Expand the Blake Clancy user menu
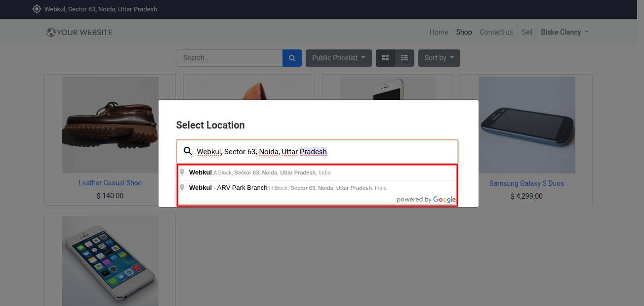Image resolution: width=644 pixels, height=306 pixels. [x=564, y=32]
